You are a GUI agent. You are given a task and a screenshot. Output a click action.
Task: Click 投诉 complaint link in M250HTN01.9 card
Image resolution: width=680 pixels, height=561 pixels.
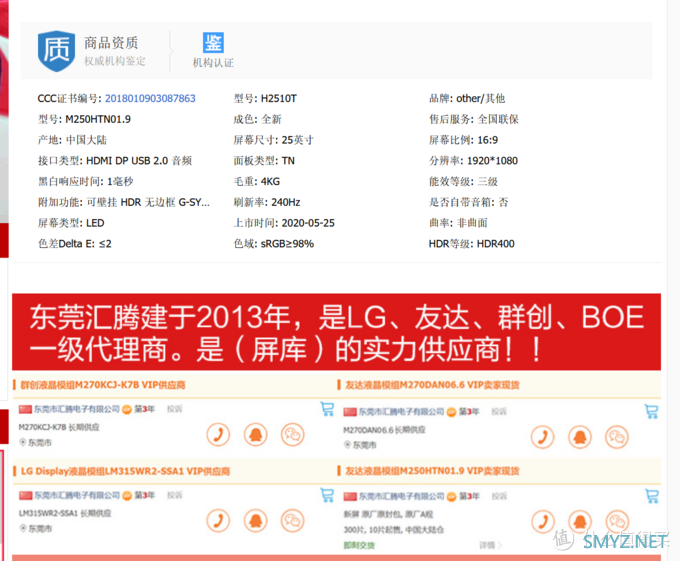pyautogui.click(x=499, y=496)
